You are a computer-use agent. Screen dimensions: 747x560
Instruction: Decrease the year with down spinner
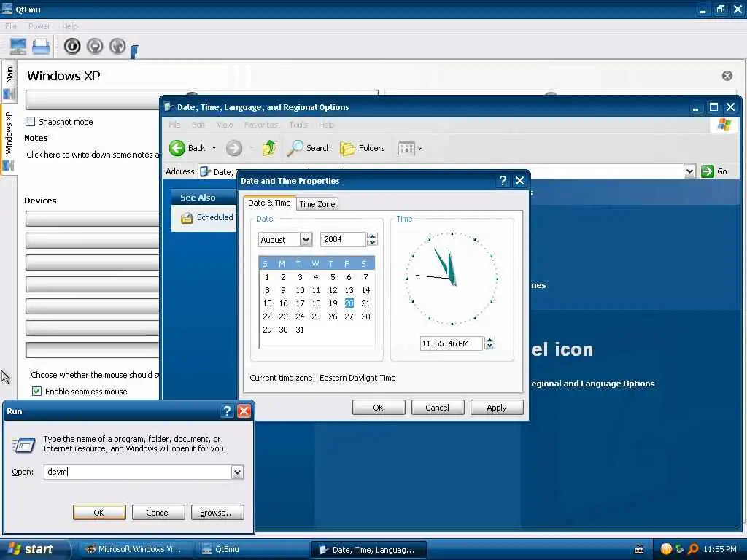click(373, 243)
